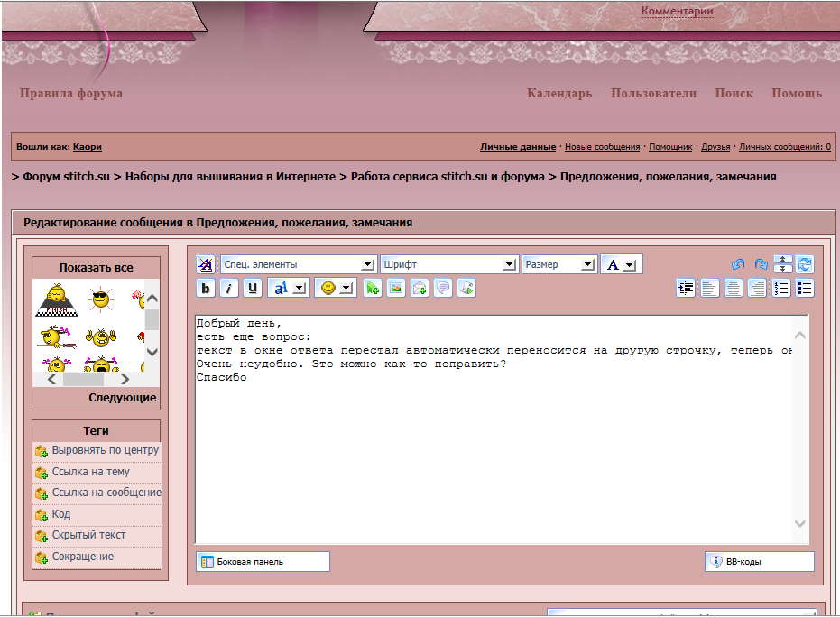Click the redo arrow icon

click(x=761, y=264)
